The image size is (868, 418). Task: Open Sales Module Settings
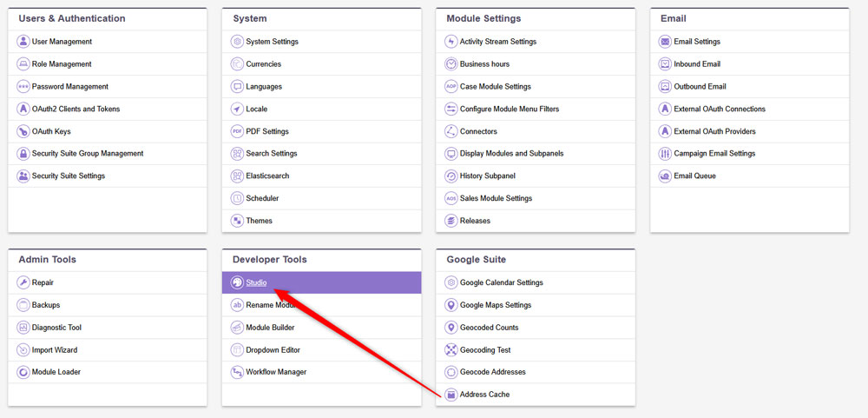[496, 198]
